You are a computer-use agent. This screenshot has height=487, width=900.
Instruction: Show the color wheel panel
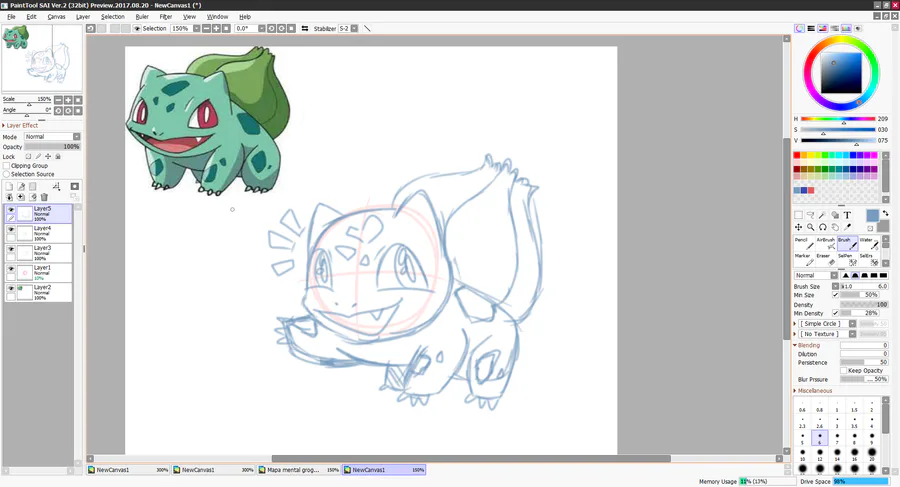coord(799,28)
